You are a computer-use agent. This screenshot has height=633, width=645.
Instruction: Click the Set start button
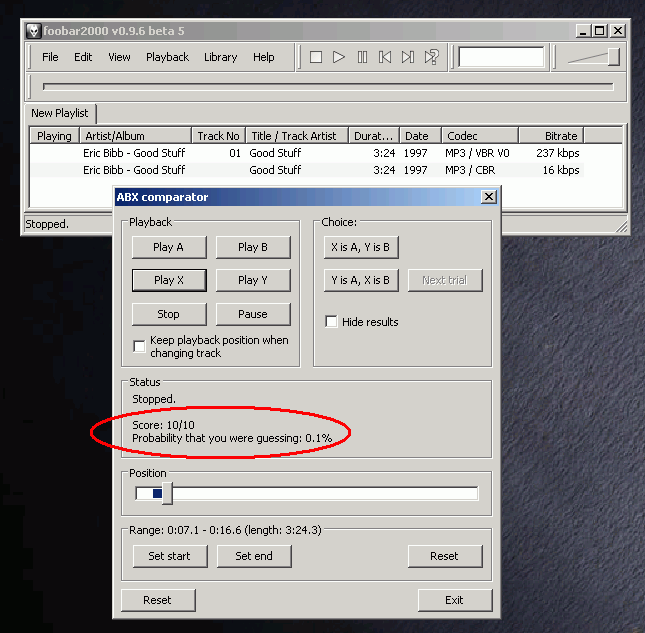(169, 556)
